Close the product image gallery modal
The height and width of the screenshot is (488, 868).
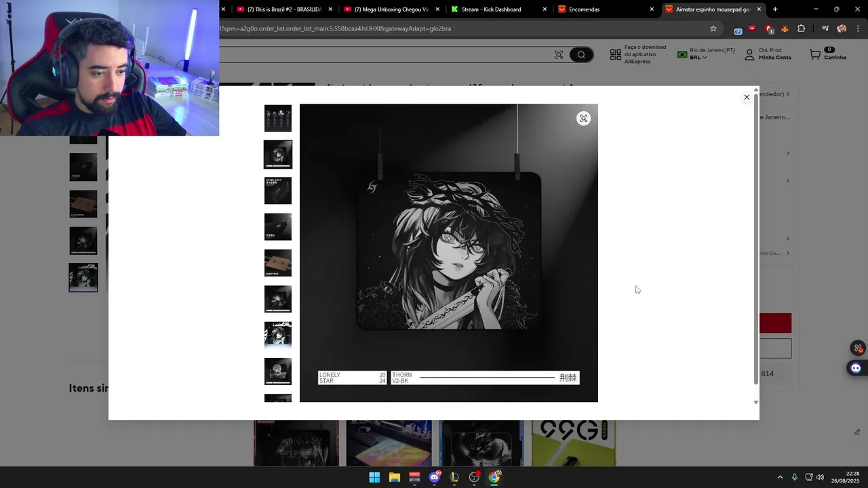(747, 97)
